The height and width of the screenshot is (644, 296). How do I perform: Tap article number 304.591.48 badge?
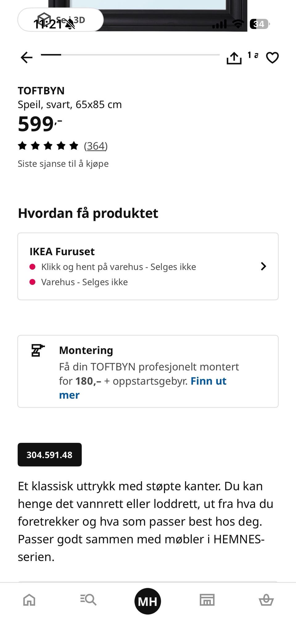coord(50,455)
